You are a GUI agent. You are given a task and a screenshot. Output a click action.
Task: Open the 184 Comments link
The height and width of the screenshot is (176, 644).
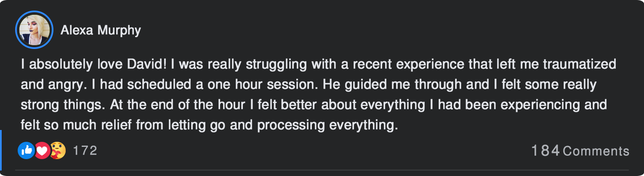pyautogui.click(x=580, y=151)
